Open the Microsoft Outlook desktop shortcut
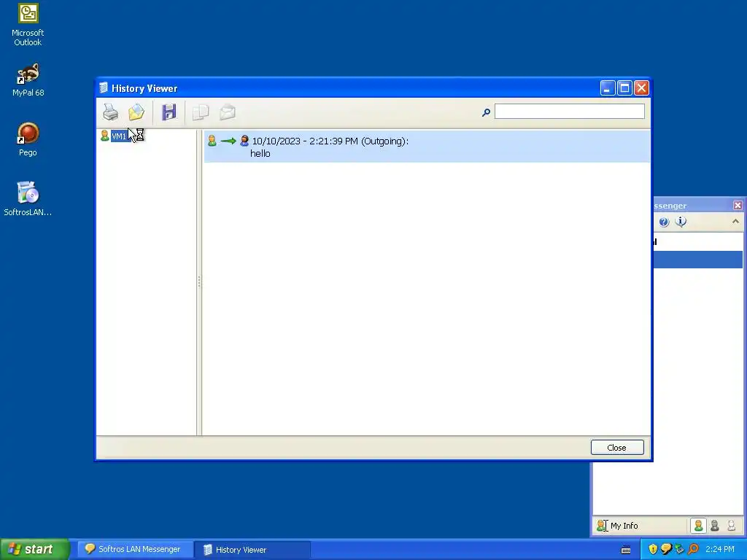The width and height of the screenshot is (747, 560). pyautogui.click(x=28, y=25)
